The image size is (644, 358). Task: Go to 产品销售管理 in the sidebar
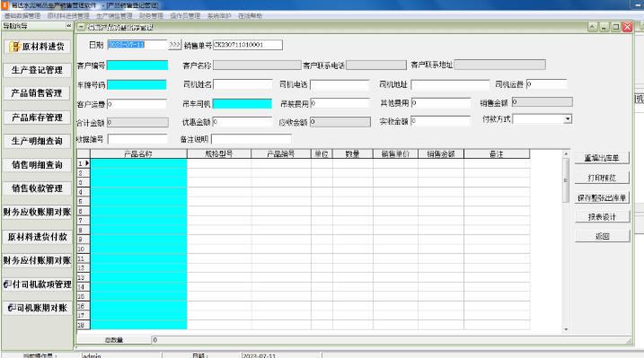38,93
